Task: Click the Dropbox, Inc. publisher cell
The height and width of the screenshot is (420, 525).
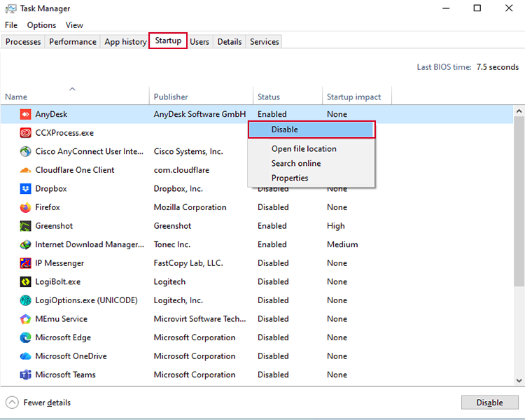Action: point(178,189)
